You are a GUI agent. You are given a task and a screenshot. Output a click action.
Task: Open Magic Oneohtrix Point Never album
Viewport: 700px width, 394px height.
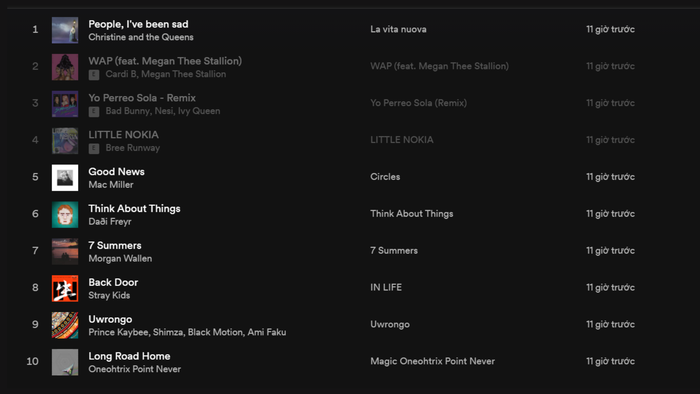click(432, 361)
